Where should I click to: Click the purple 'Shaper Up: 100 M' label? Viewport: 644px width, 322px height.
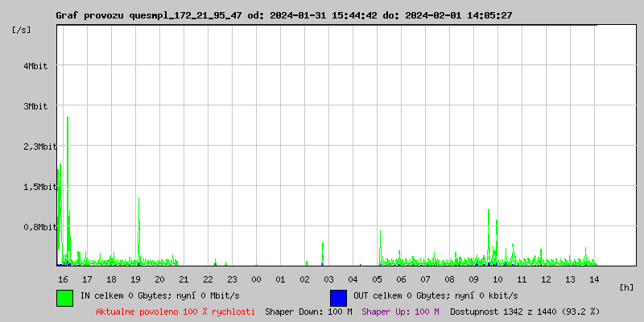pyautogui.click(x=400, y=311)
